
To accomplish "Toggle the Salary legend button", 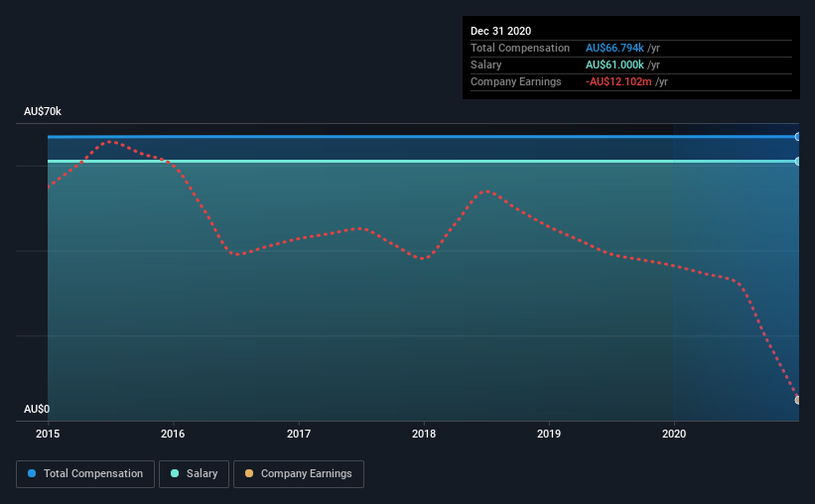I will (194, 474).
